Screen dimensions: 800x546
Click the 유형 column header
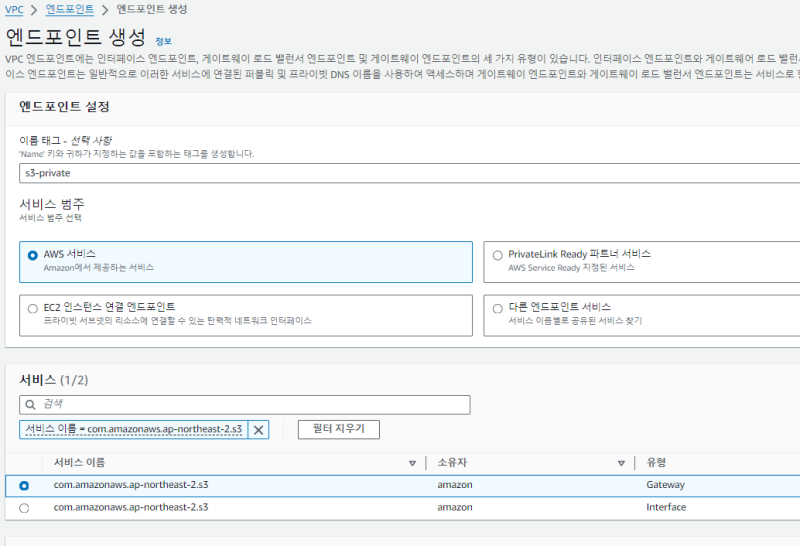[x=656, y=463]
